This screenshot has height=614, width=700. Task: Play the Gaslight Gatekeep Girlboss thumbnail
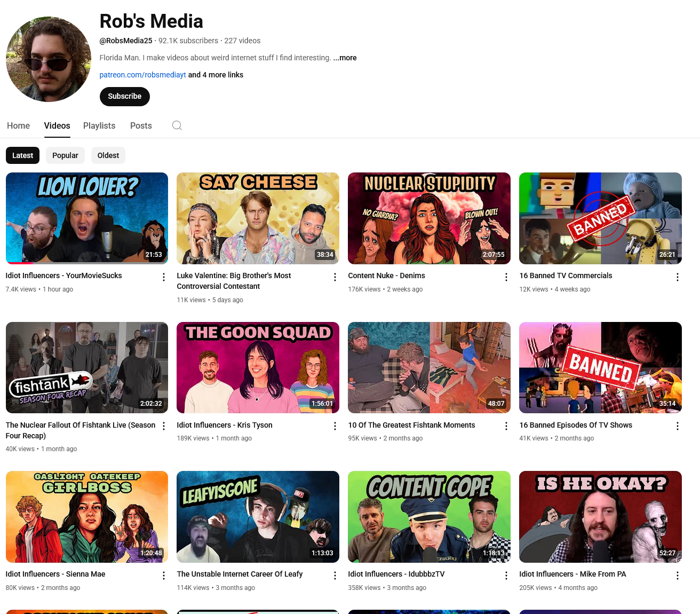(x=87, y=516)
